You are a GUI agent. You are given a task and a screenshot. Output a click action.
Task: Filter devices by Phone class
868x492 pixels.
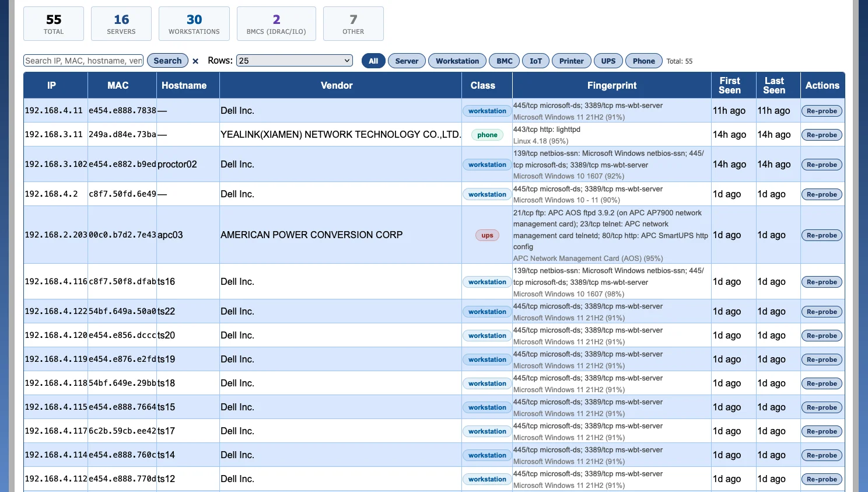coord(644,61)
